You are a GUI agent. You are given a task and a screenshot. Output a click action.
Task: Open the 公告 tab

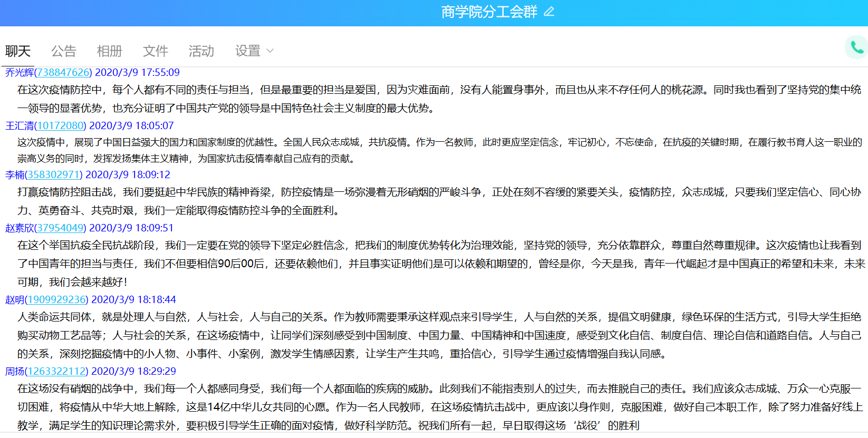(64, 51)
